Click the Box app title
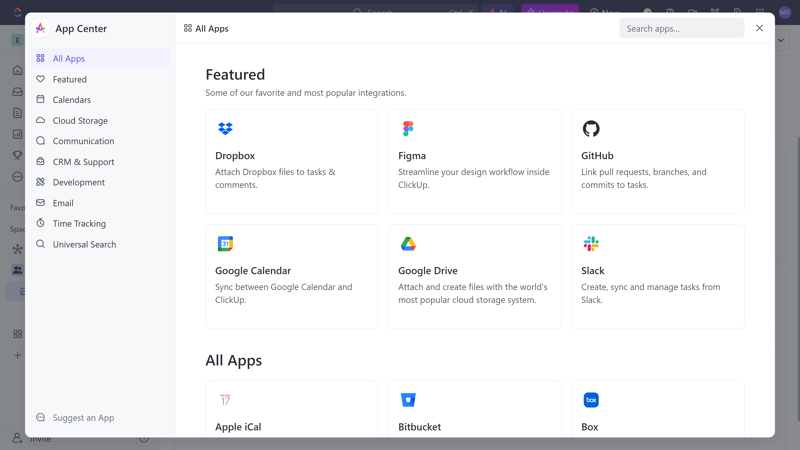This screenshot has width=800, height=450. 589,427
